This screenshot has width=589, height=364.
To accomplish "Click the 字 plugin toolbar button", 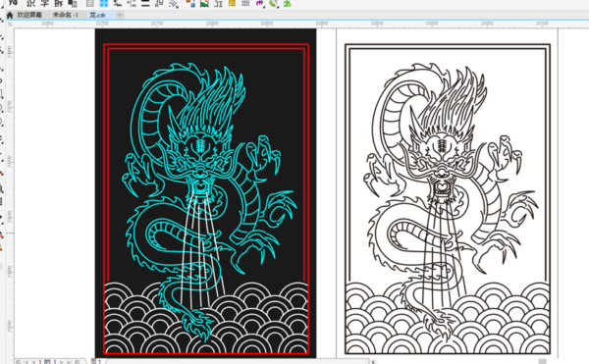I will 45,3.
